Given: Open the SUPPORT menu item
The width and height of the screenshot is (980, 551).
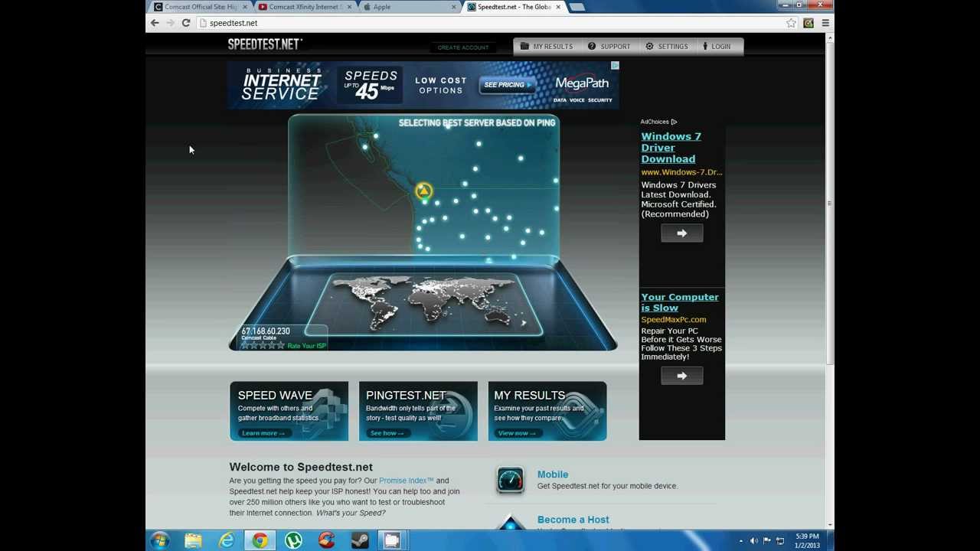Looking at the screenshot, I should click(609, 47).
